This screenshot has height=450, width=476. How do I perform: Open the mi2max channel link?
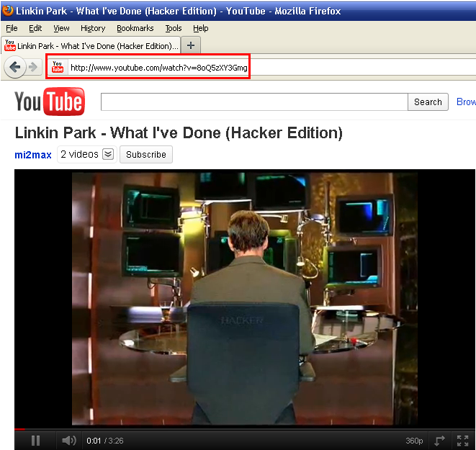click(33, 155)
